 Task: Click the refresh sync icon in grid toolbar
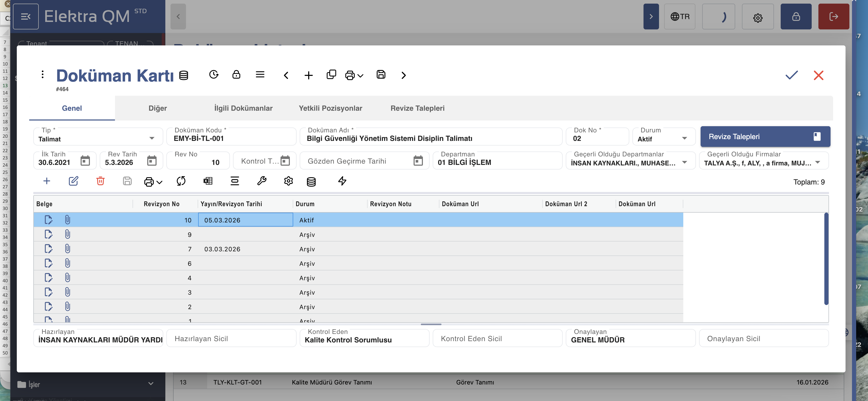(x=181, y=181)
